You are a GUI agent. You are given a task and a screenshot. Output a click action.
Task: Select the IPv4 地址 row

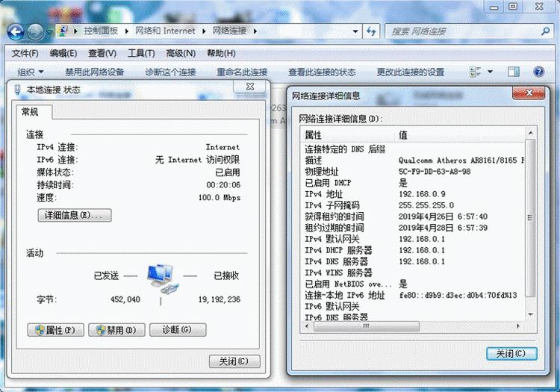pyautogui.click(x=414, y=194)
